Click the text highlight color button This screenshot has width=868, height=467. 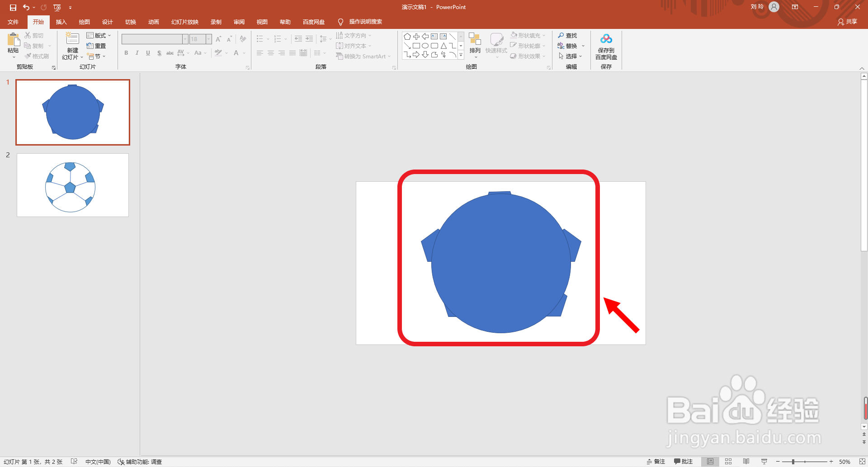click(x=218, y=53)
